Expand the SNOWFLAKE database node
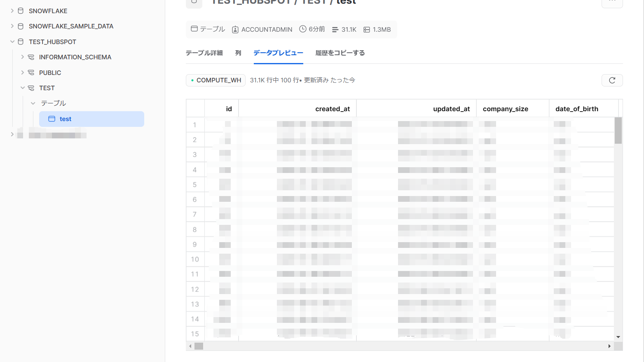This screenshot has height=362, width=644. pos(12,11)
